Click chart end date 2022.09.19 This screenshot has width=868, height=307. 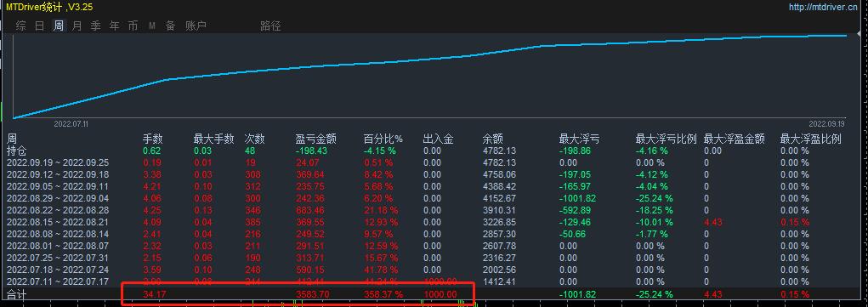click(826, 124)
